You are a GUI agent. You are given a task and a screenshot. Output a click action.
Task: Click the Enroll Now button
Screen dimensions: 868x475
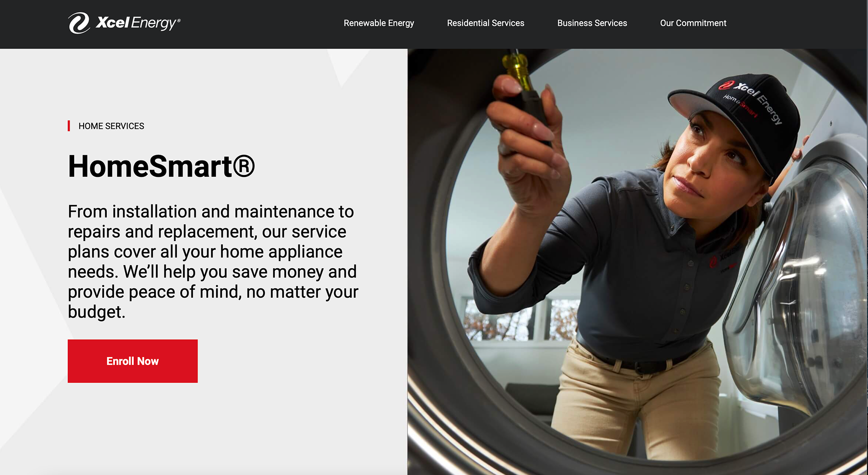coord(132,361)
